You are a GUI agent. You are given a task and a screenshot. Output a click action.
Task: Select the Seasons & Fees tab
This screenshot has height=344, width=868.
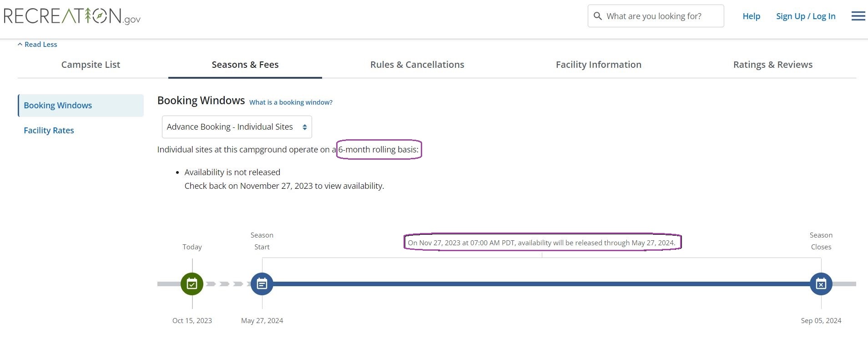[245, 65]
